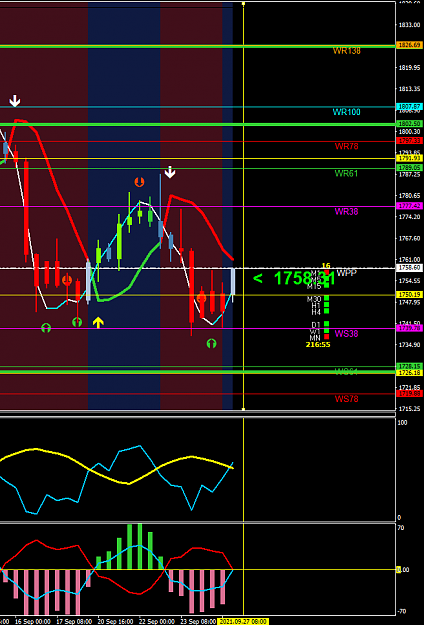424x625 pixels.
Task: Click the 16 Sep 00:00 time label
Action: click(x=33, y=622)
